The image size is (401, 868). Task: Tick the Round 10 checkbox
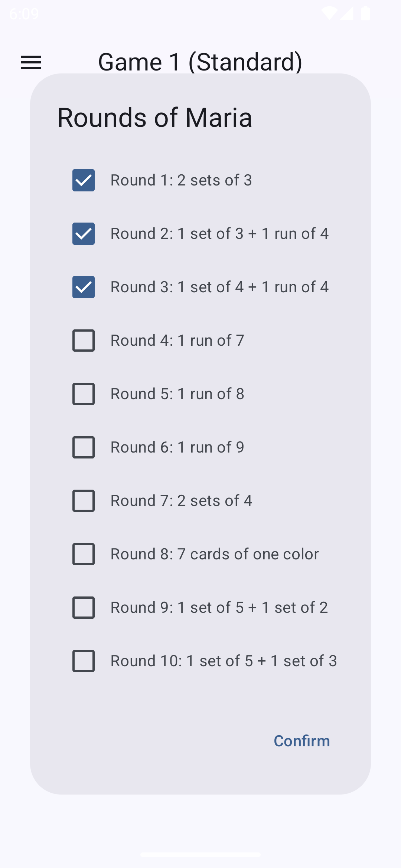84,661
